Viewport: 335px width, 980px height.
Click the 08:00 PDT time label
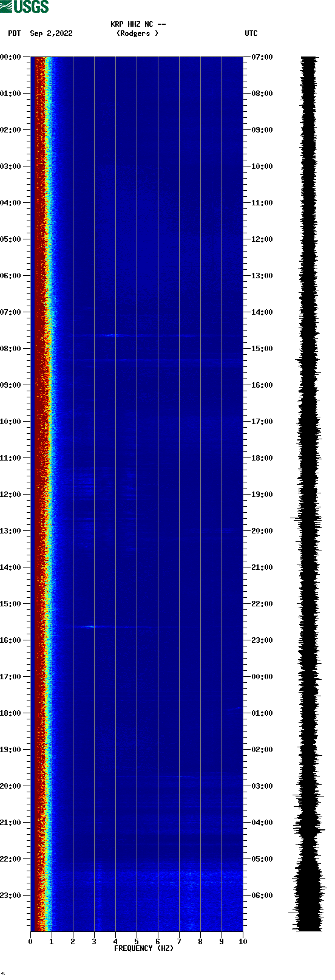pyautogui.click(x=11, y=349)
